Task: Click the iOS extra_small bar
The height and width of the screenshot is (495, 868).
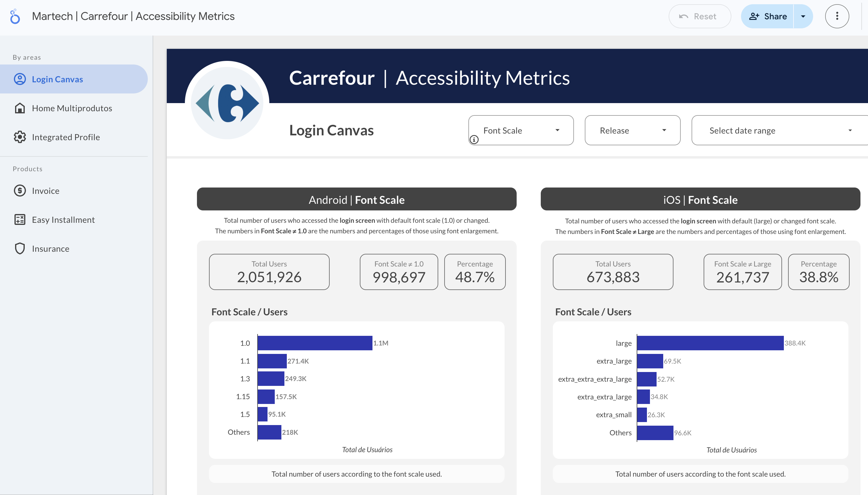Action: 642,415
